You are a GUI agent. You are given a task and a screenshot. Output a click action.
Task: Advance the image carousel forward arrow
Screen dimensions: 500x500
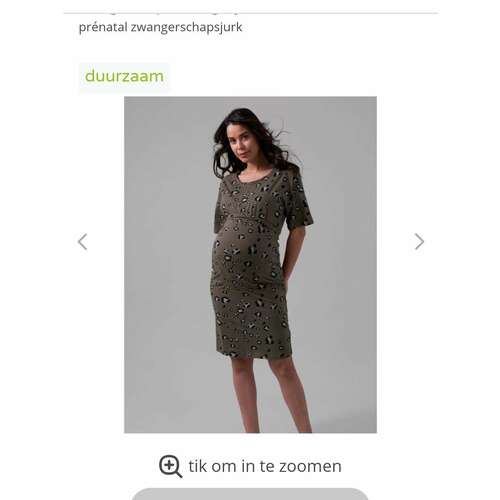pyautogui.click(x=419, y=241)
